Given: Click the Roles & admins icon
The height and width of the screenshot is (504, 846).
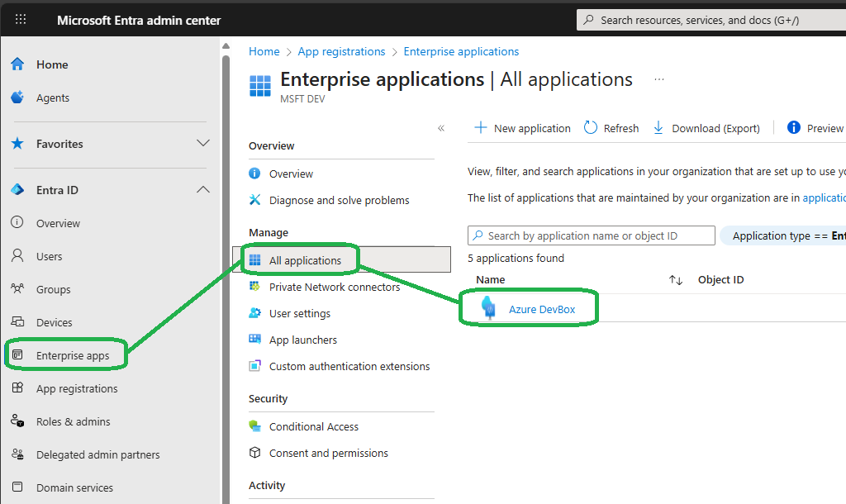Looking at the screenshot, I should [17, 421].
